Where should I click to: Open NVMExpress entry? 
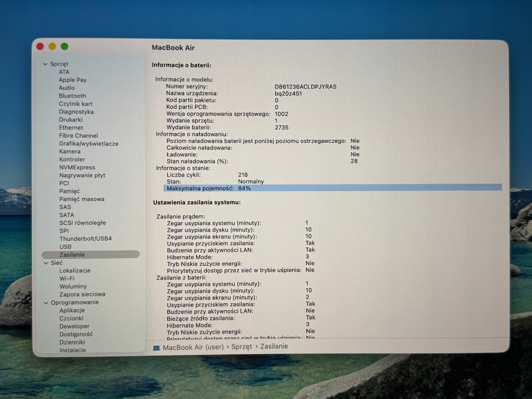(x=77, y=167)
